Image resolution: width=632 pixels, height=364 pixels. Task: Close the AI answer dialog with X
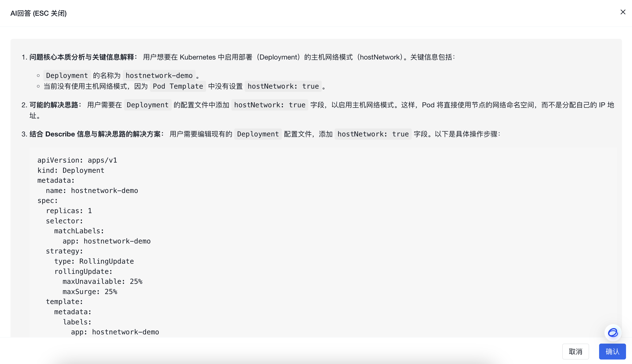point(623,12)
